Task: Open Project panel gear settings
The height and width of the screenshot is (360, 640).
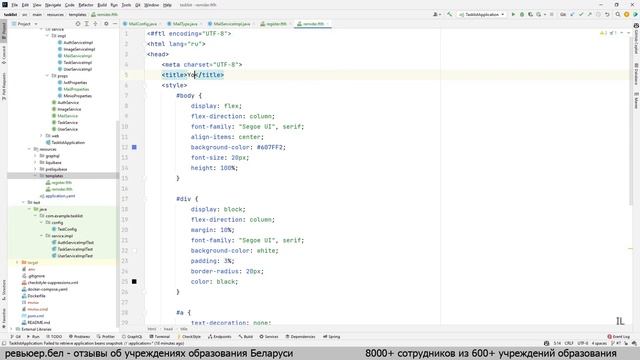Action: [106, 24]
